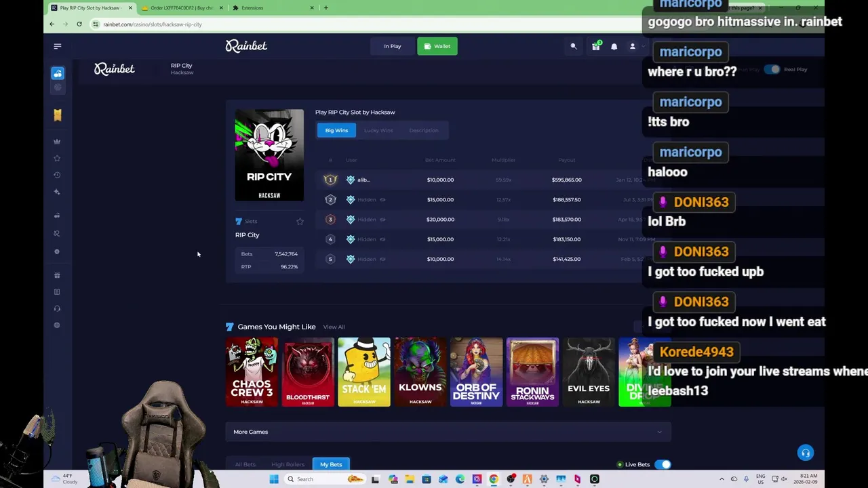
Task: Click the $595,865.00 payout value
Action: tap(567, 180)
